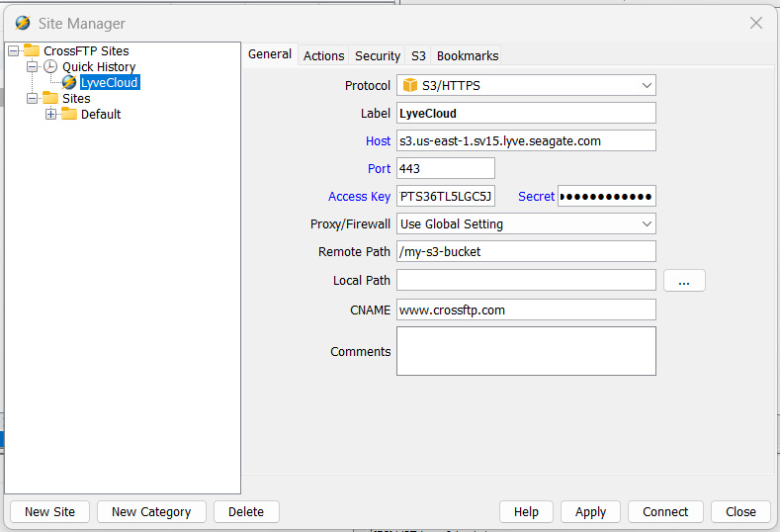Open the Bookmarks tab
Viewport: 780px width, 532px height.
click(x=468, y=56)
